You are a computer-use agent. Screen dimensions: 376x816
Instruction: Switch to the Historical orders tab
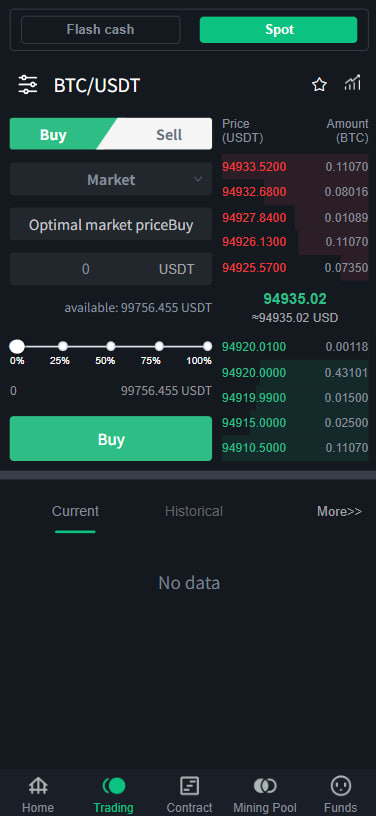(x=193, y=511)
